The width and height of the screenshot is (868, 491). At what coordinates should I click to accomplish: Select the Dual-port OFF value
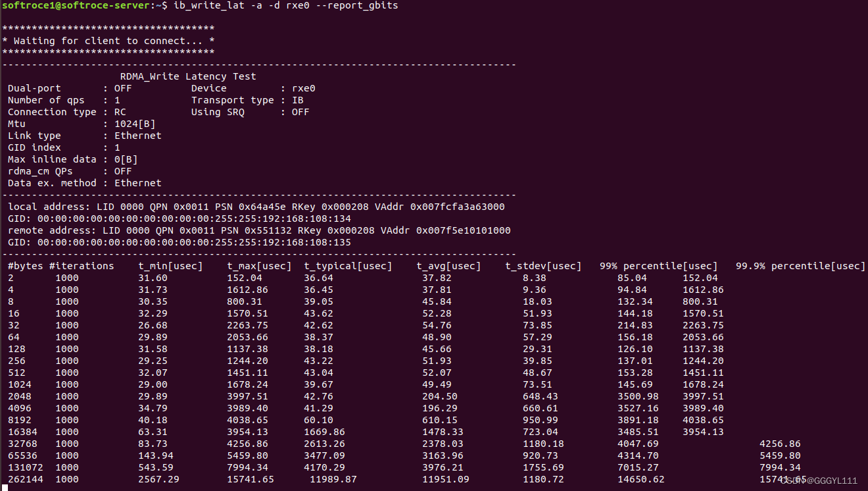[123, 88]
